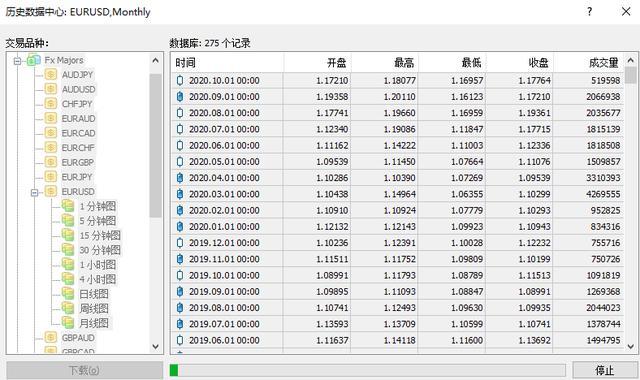Click volume value 2044023
Image resolution: width=640 pixels, height=380 pixels.
[x=603, y=308]
